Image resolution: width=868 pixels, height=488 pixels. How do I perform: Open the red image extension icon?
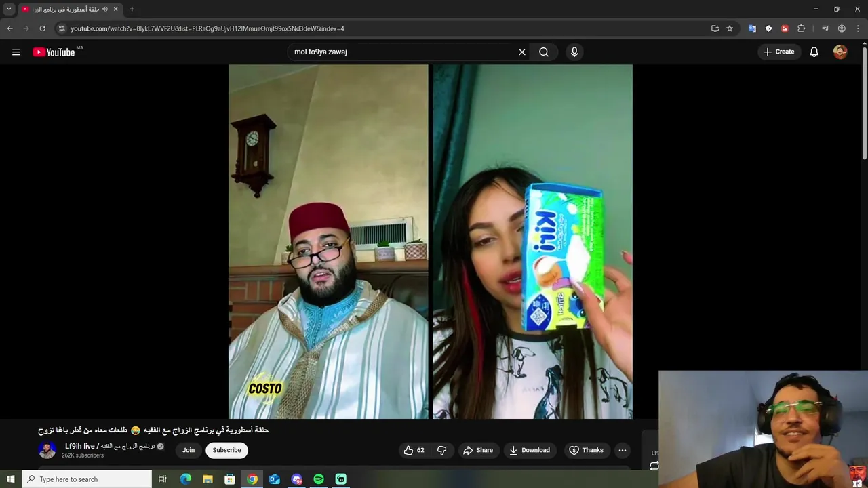coord(785,28)
